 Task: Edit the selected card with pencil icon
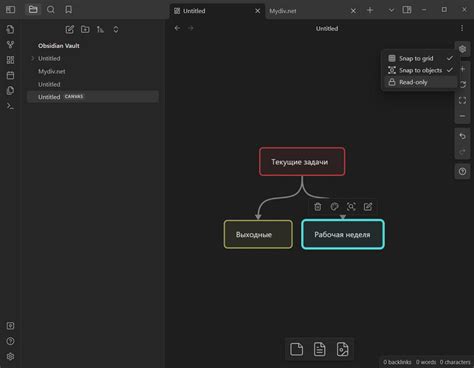[x=368, y=207]
